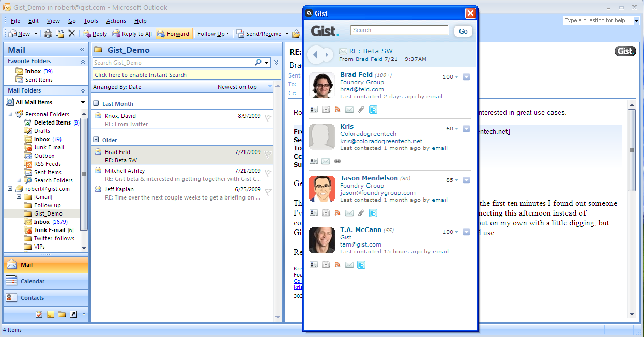Toggle flag on Jeff Kaplan message

click(x=268, y=192)
